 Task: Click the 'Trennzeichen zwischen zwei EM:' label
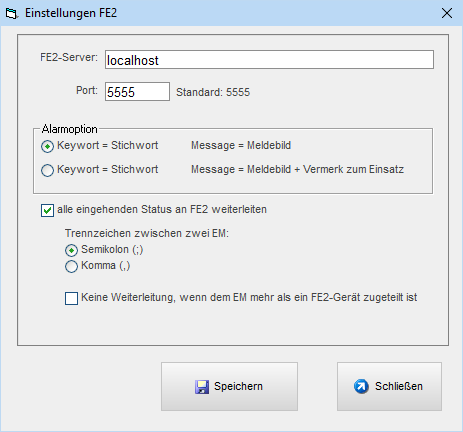pos(147,233)
